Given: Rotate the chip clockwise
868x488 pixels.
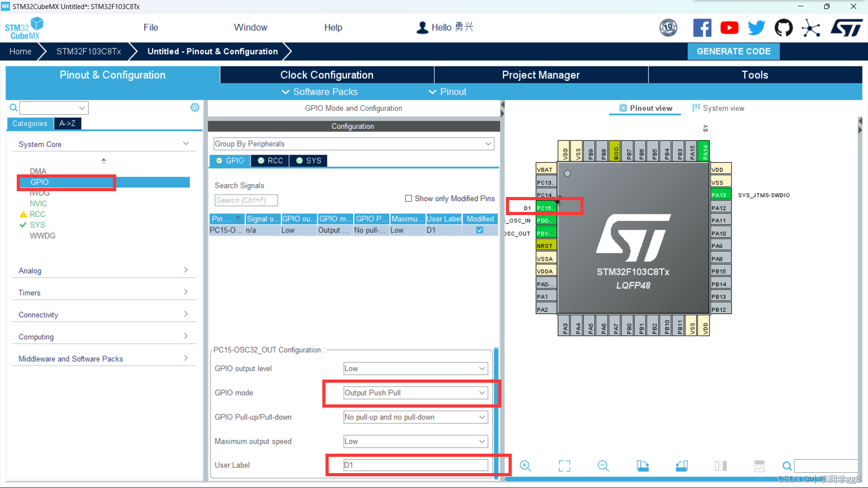Looking at the screenshot, I should (x=642, y=466).
